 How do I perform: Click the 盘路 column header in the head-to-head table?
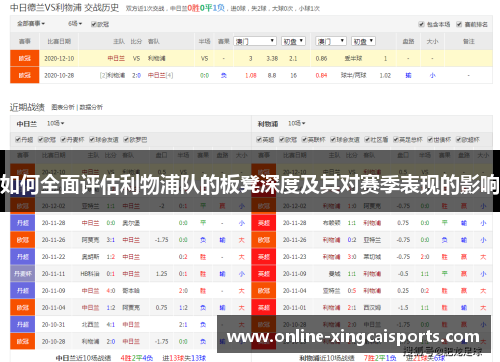coord(408,41)
